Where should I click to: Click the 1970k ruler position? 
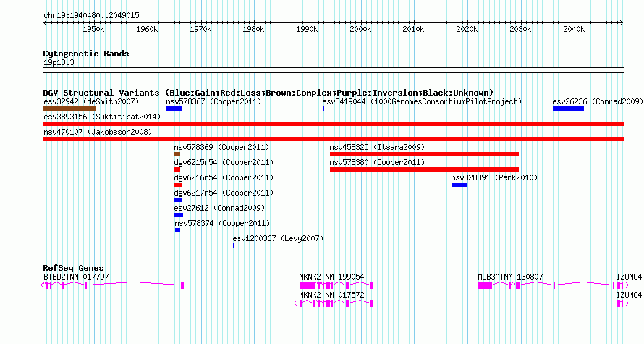pyautogui.click(x=200, y=30)
